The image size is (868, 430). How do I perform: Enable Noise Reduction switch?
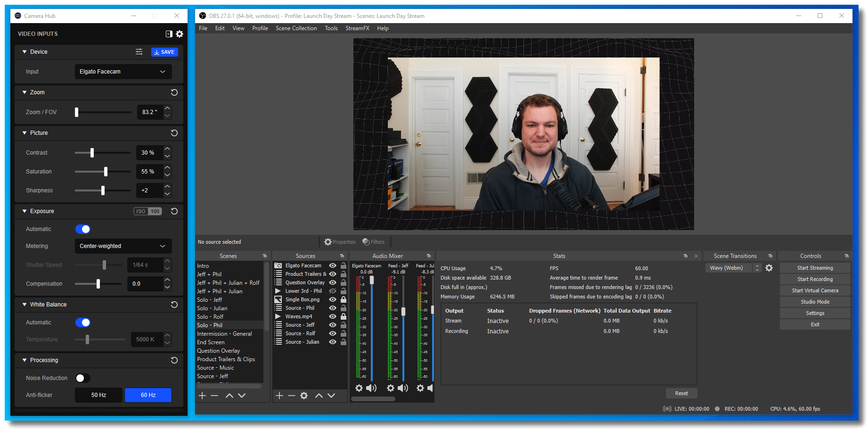[x=83, y=378]
